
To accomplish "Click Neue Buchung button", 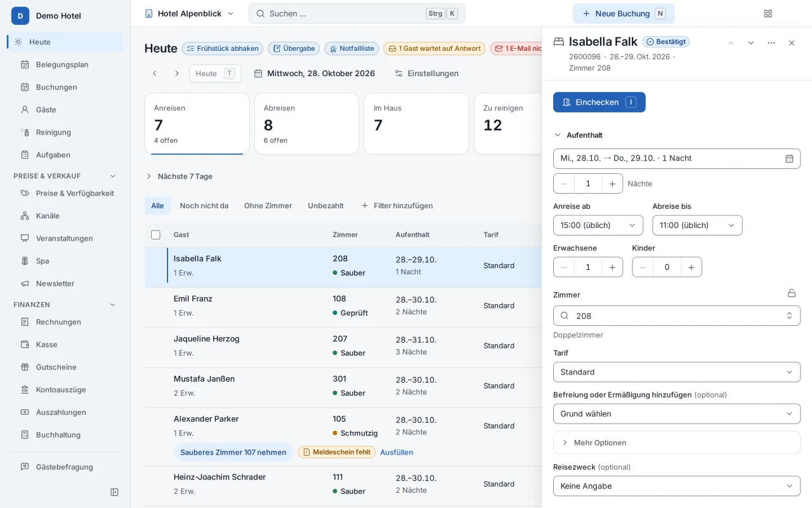I will 624,13.
